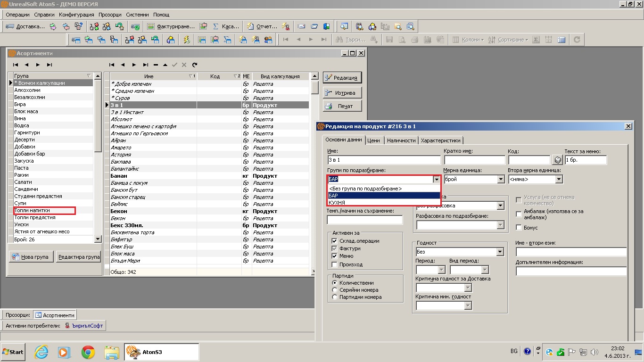Jump to last record in the products navigator

(146, 65)
